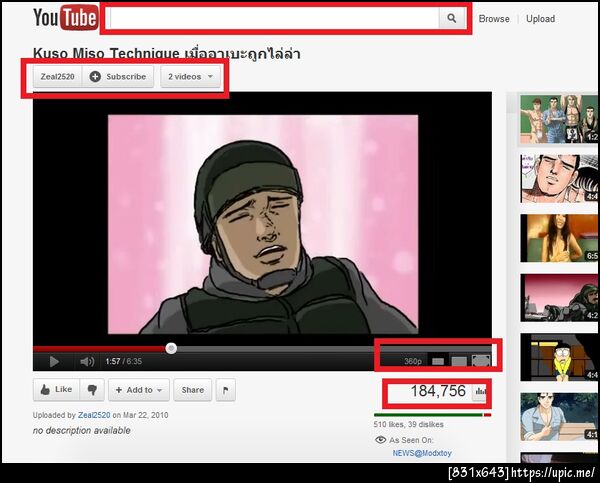Flag the video as inappropriate
600x483 pixels.
pos(225,390)
